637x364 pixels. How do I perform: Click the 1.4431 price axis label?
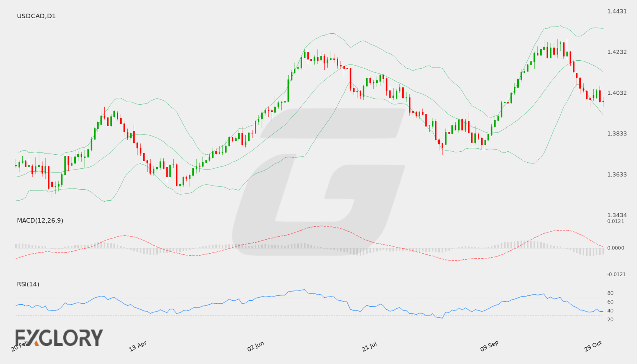617,11
